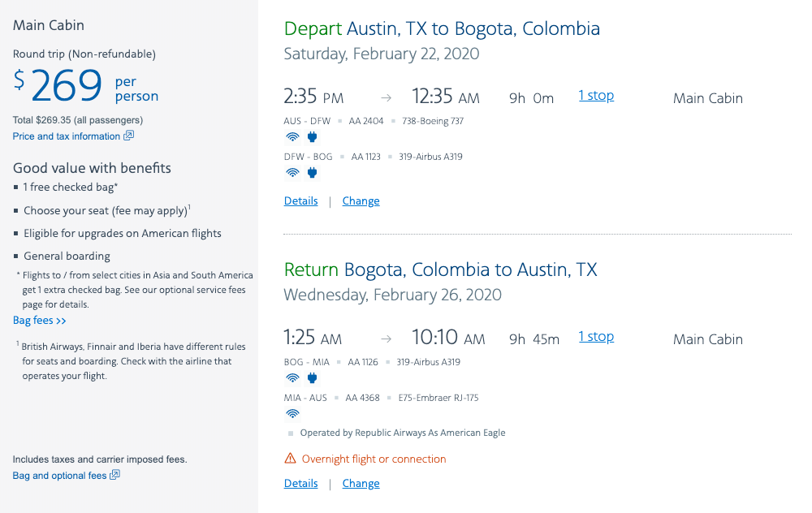The image size is (812, 513).
Task: Change the Bogota to Austin return flight
Action: (x=361, y=484)
